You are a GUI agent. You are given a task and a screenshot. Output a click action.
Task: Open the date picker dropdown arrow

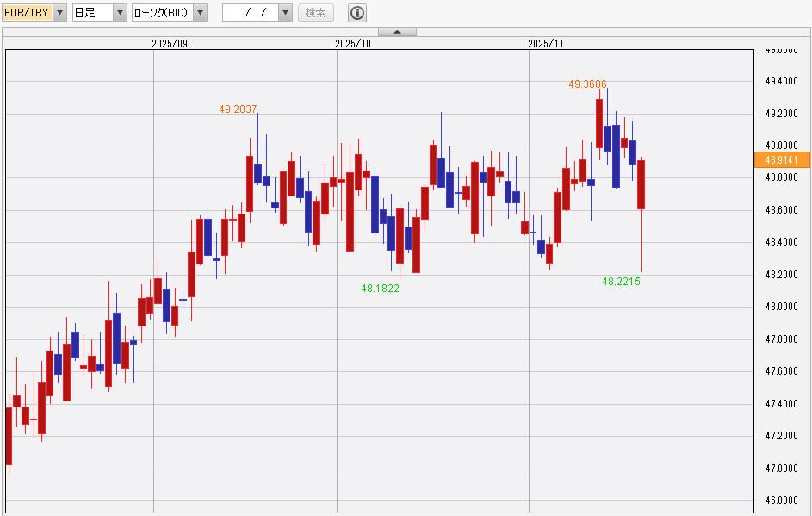pyautogui.click(x=285, y=12)
